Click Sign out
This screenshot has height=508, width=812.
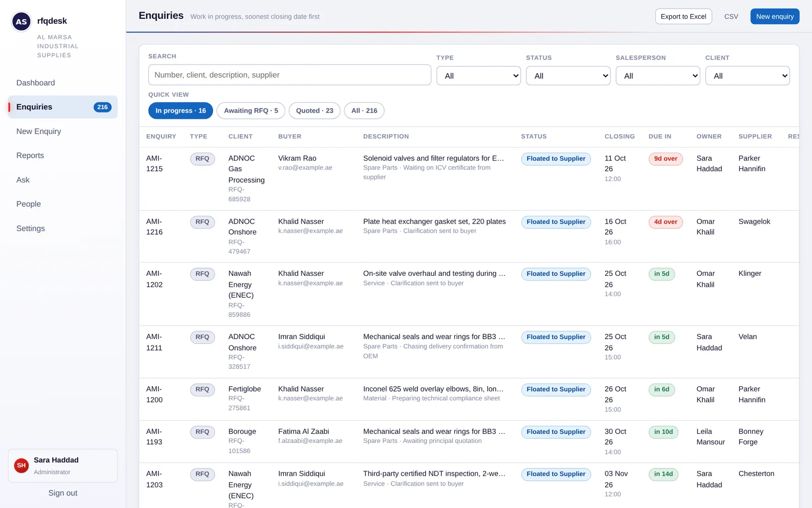[63, 493]
